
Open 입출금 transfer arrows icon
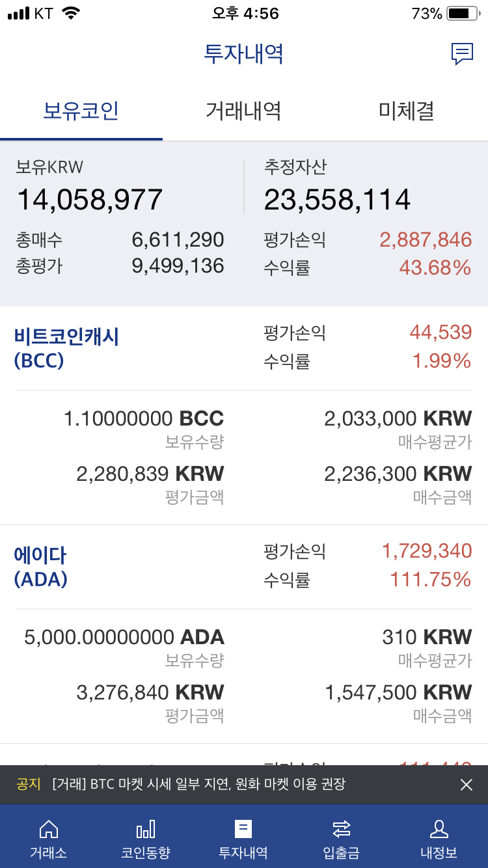(341, 830)
